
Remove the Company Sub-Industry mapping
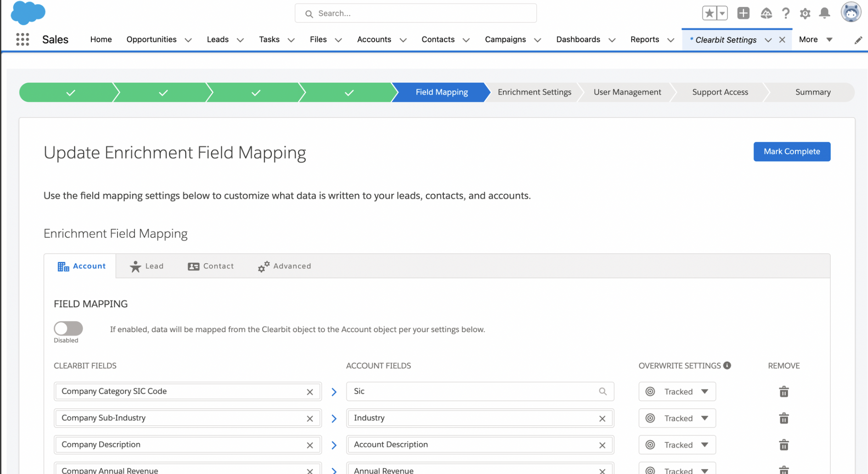pyautogui.click(x=784, y=418)
